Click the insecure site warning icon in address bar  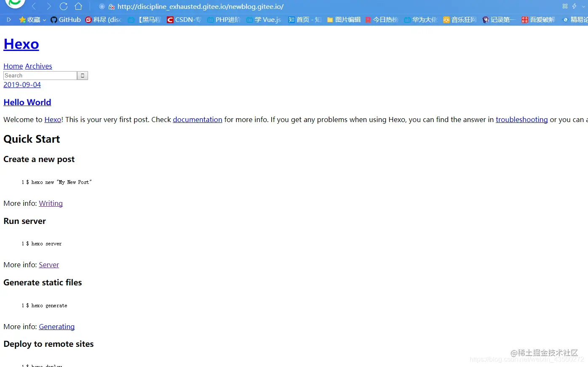tap(112, 7)
